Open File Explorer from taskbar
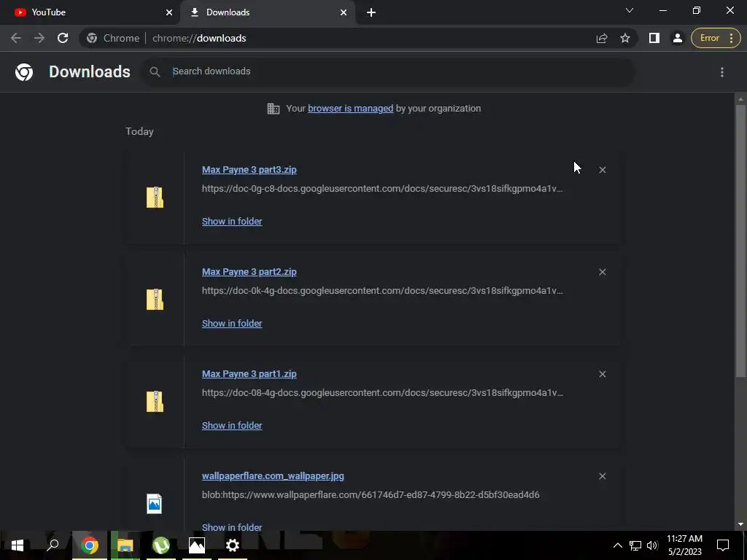 (x=125, y=545)
